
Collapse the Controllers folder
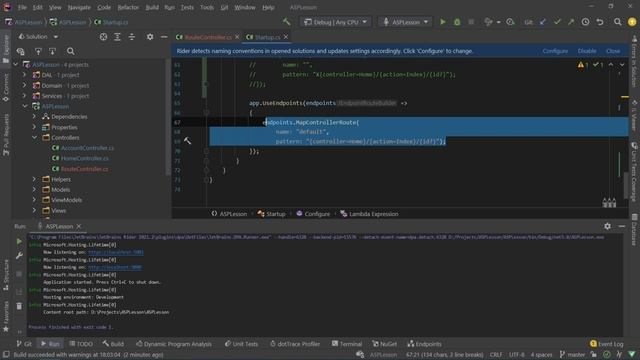(x=35, y=138)
